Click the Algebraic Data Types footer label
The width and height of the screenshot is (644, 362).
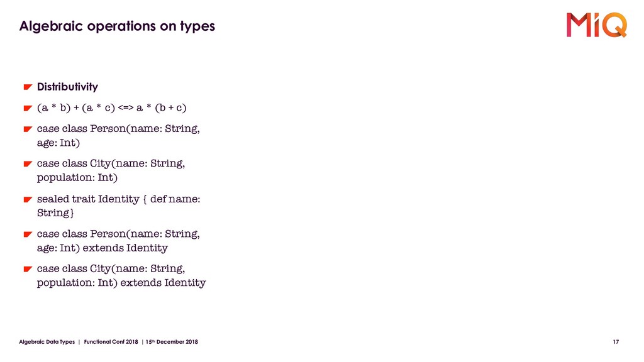pyautogui.click(x=47, y=342)
